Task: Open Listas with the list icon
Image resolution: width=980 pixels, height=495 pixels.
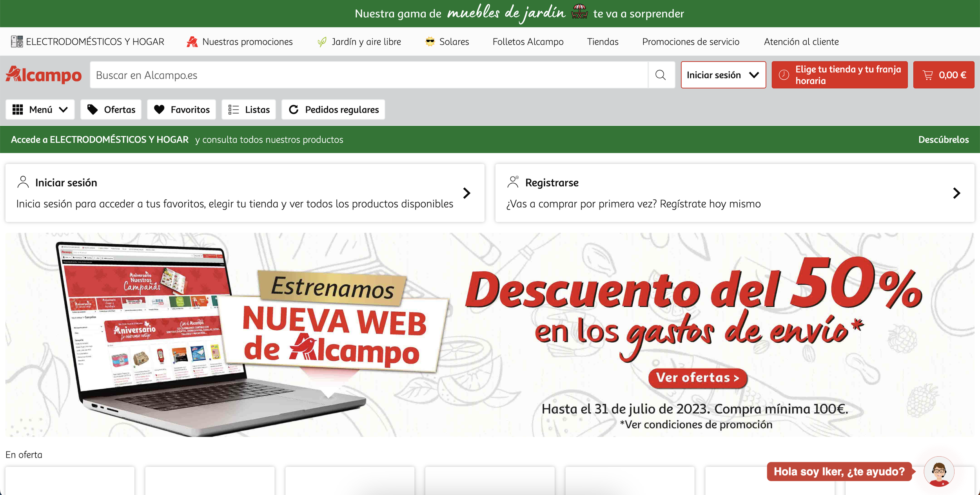Action: [x=249, y=110]
